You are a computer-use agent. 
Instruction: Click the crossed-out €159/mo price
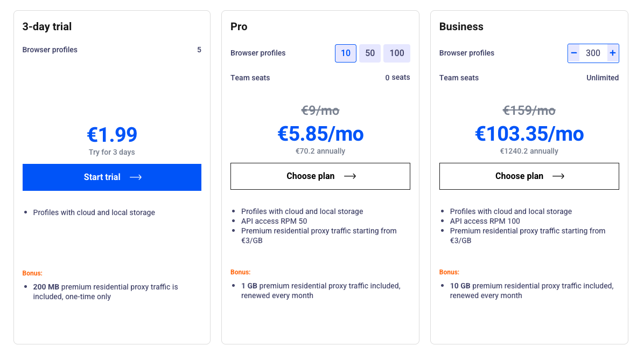pyautogui.click(x=529, y=111)
